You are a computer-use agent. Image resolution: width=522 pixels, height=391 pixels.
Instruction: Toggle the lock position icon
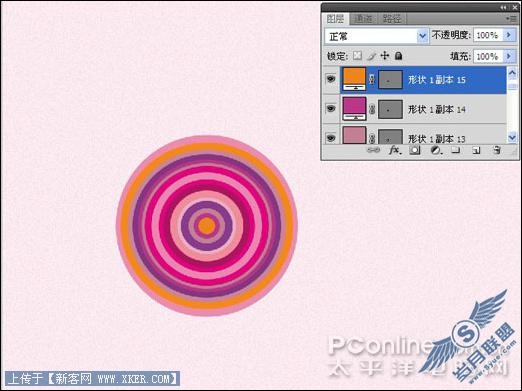coord(385,56)
